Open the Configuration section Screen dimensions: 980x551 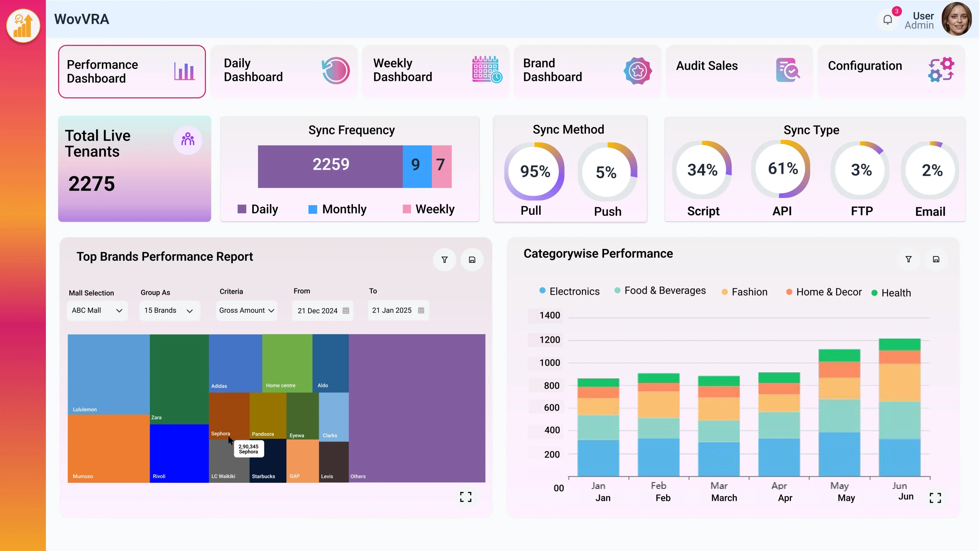tap(890, 71)
